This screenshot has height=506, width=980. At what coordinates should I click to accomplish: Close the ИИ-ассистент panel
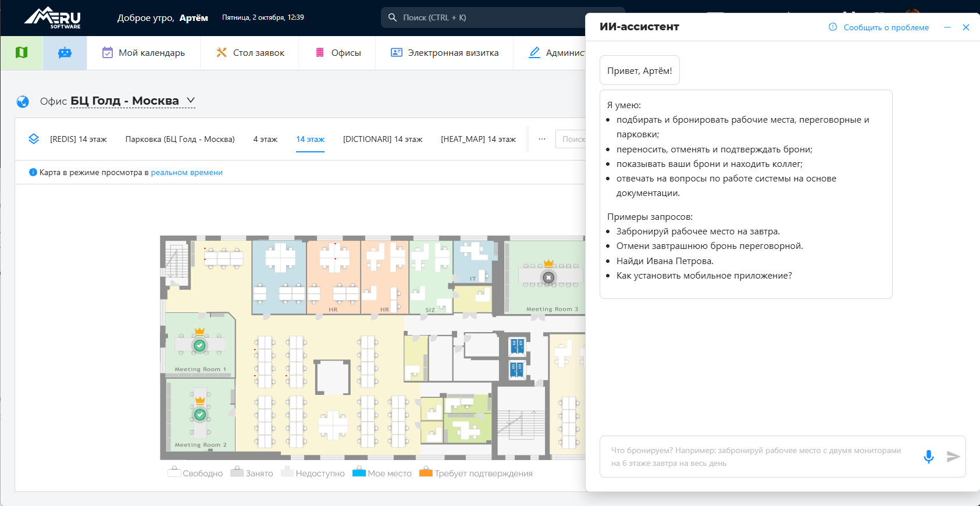[x=966, y=27]
